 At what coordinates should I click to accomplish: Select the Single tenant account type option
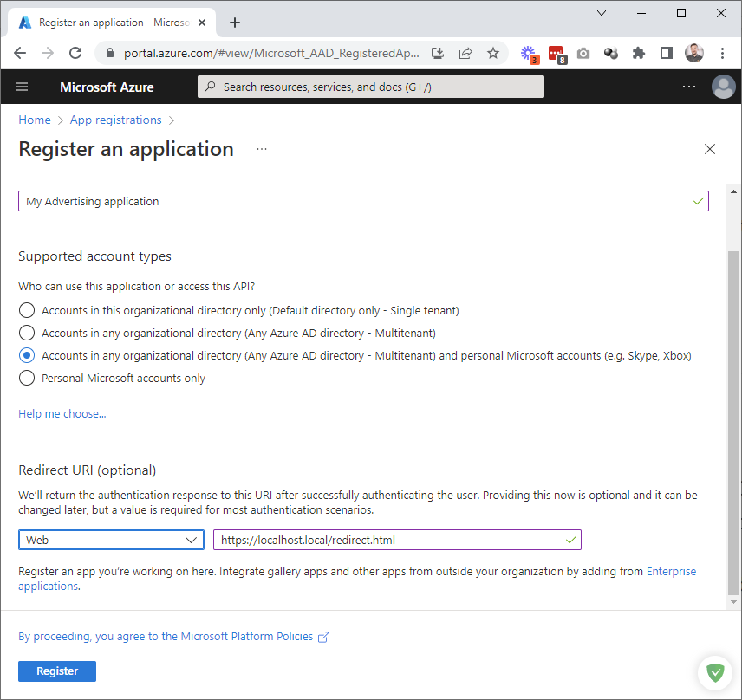click(27, 310)
